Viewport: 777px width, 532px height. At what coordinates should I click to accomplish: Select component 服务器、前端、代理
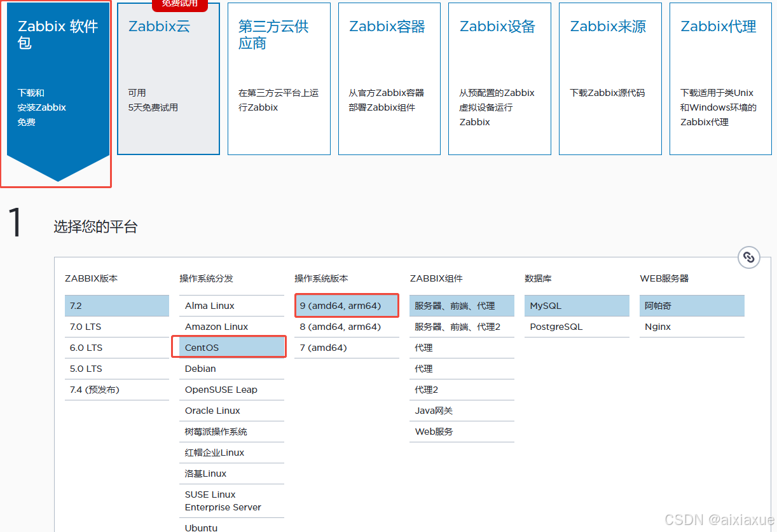(x=462, y=306)
